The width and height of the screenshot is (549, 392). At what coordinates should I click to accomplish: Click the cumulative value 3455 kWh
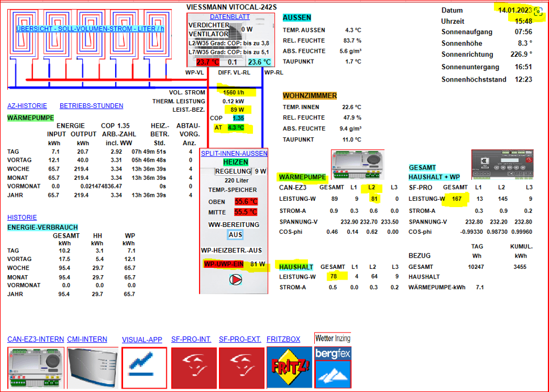pyautogui.click(x=520, y=267)
